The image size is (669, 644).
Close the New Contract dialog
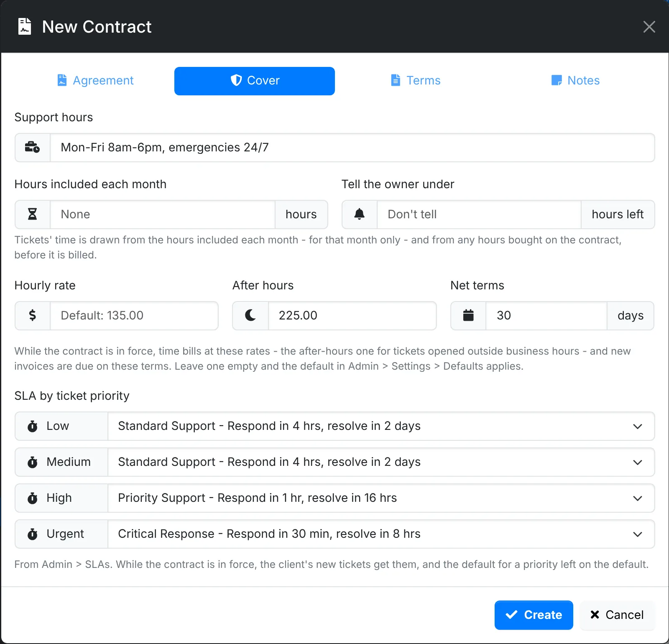point(649,27)
